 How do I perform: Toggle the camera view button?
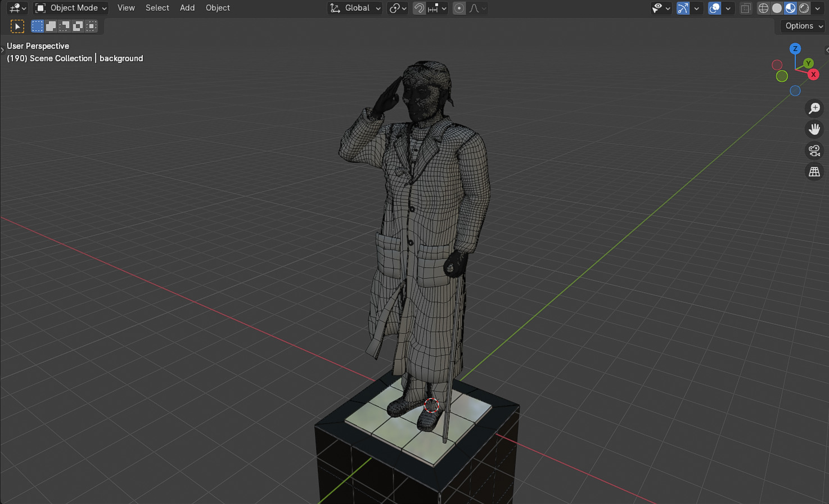click(x=814, y=151)
